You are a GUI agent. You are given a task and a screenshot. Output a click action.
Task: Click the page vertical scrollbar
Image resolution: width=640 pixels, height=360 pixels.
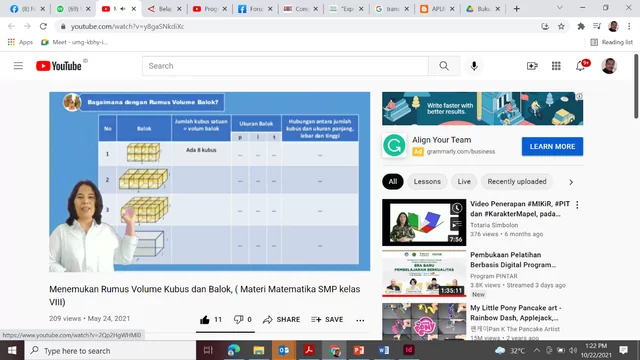tap(636, 87)
